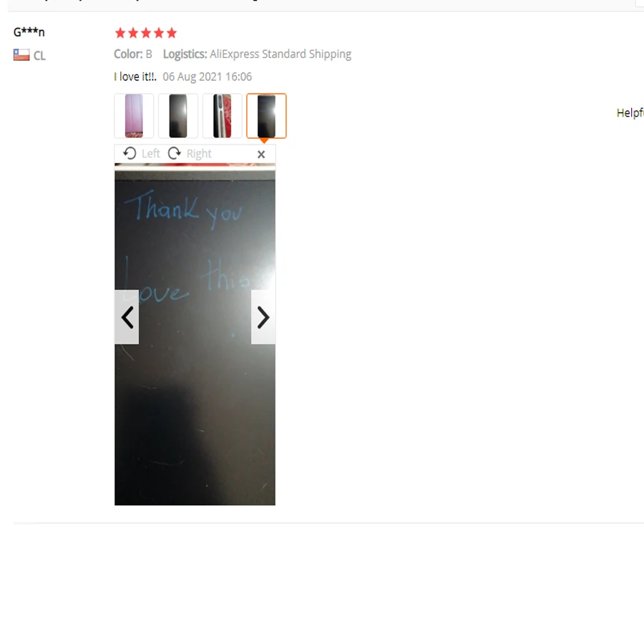Click the five-star rating
This screenshot has height=644, width=644.
[146, 33]
